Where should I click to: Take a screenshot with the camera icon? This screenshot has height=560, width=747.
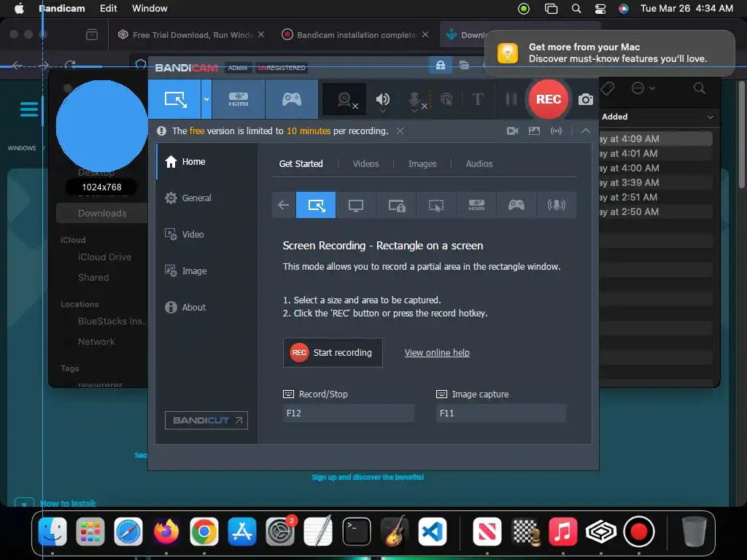586,99
